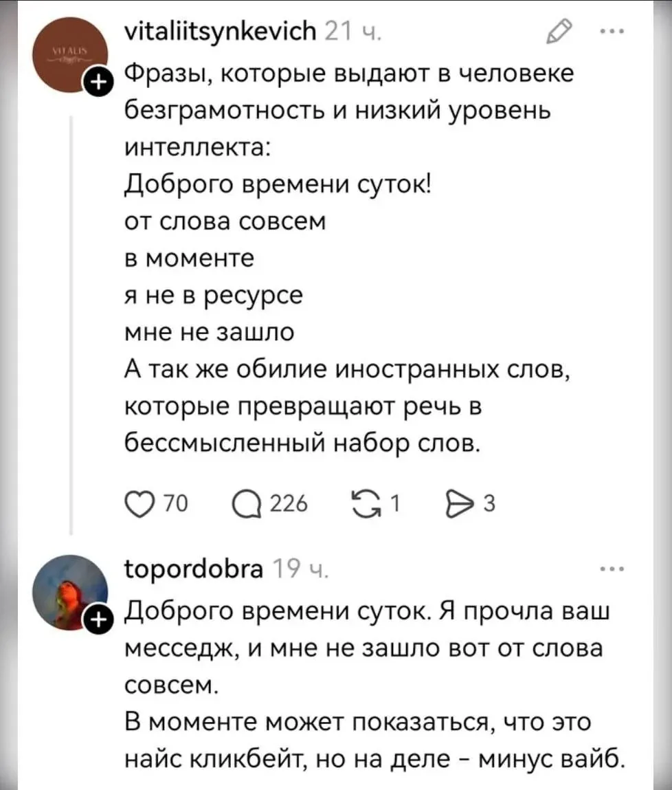Screen dimensions: 672x790
Task: Share the post with the send icon
Action: point(463,504)
